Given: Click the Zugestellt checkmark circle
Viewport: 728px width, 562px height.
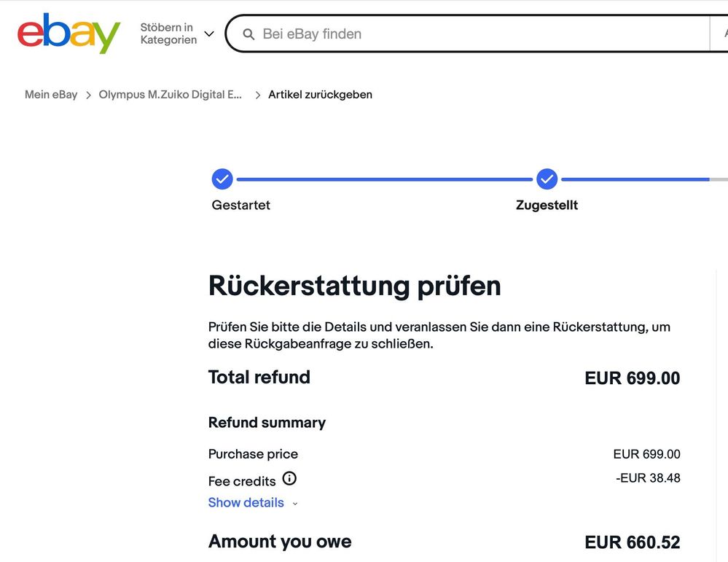Looking at the screenshot, I should click(x=547, y=179).
